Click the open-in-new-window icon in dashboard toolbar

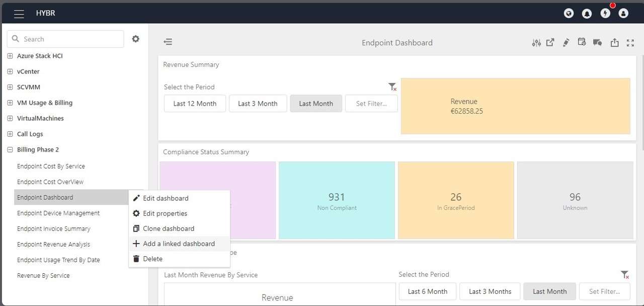click(550, 42)
